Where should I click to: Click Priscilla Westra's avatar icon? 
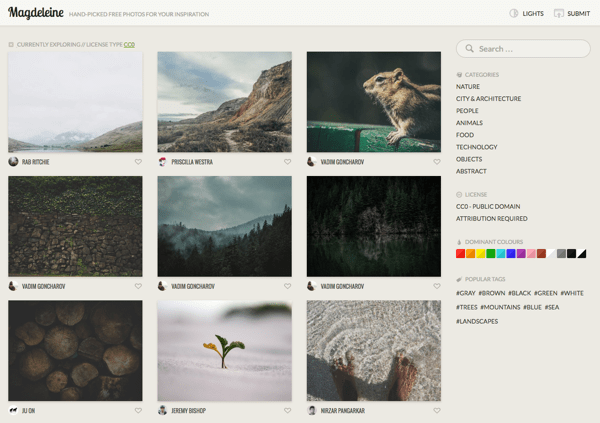point(163,161)
